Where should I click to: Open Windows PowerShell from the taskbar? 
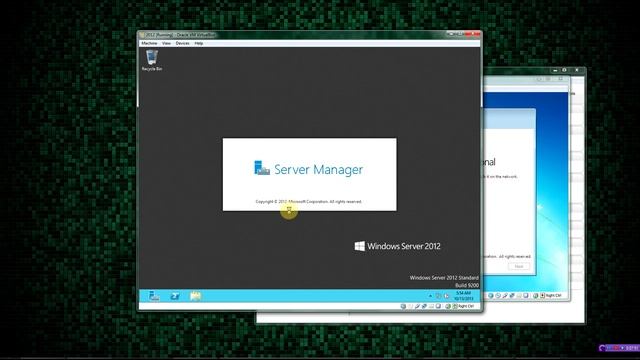tap(175, 296)
